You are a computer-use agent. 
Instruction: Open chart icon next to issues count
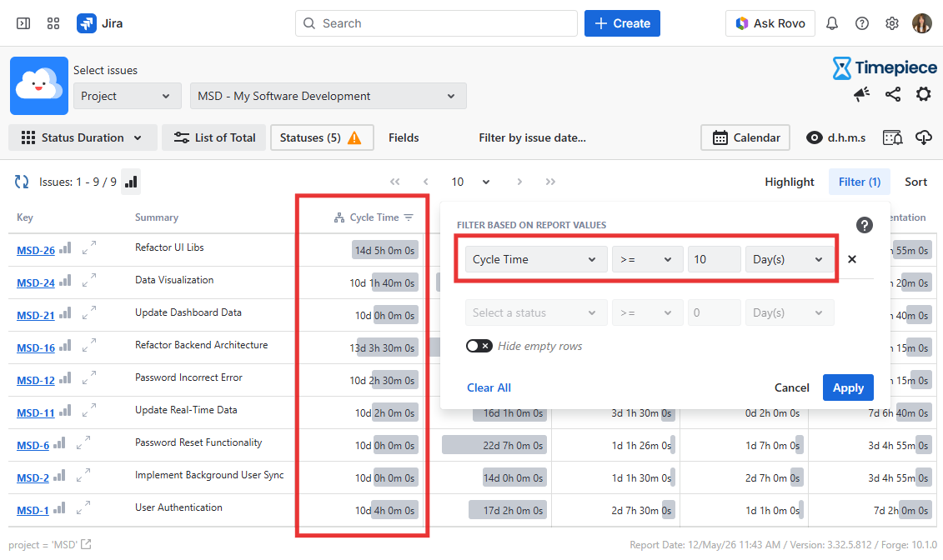(x=131, y=182)
